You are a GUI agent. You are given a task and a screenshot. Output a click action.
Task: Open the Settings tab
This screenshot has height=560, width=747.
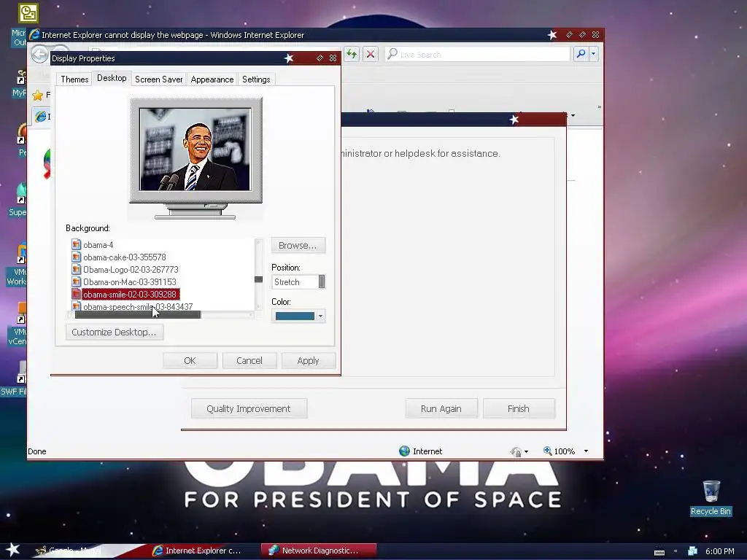click(256, 79)
